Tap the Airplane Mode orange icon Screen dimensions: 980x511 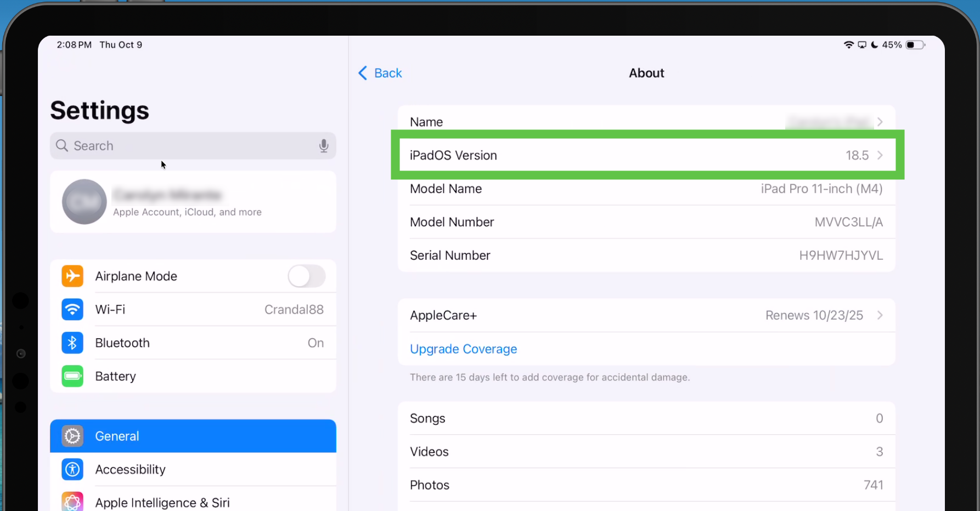72,276
